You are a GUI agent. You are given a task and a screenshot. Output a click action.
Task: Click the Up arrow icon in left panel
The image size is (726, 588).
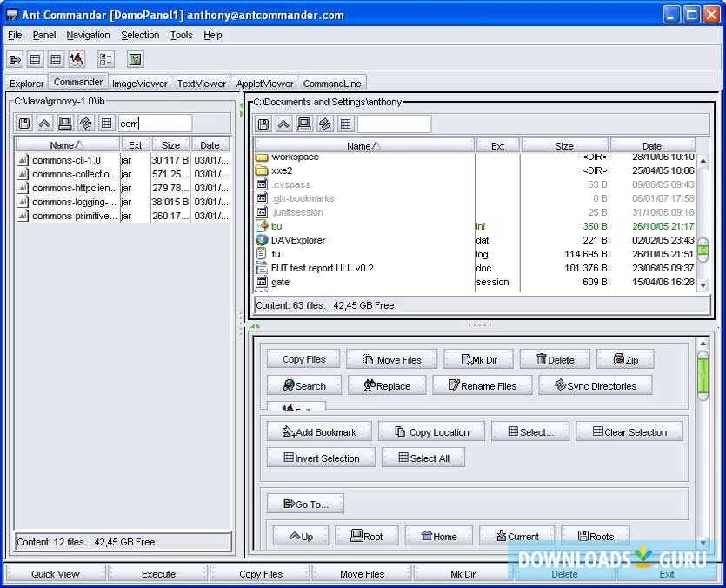pyautogui.click(x=44, y=124)
